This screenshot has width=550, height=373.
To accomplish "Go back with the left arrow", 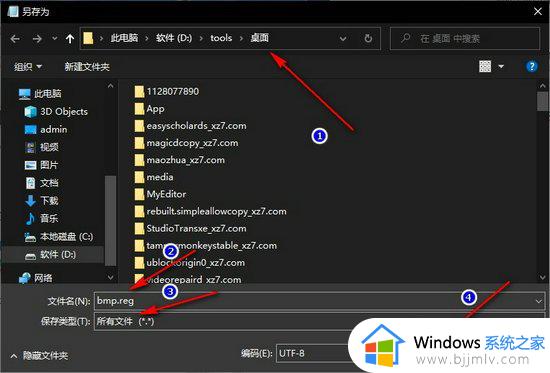I will (15, 39).
